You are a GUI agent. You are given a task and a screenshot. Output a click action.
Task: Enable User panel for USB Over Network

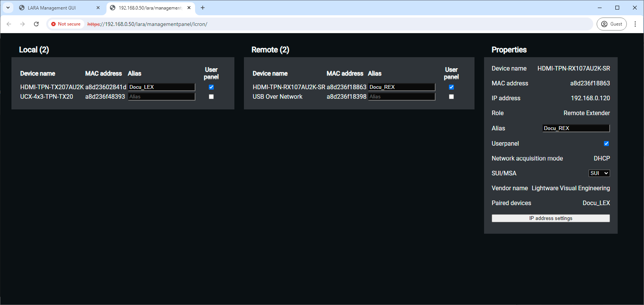(x=451, y=97)
